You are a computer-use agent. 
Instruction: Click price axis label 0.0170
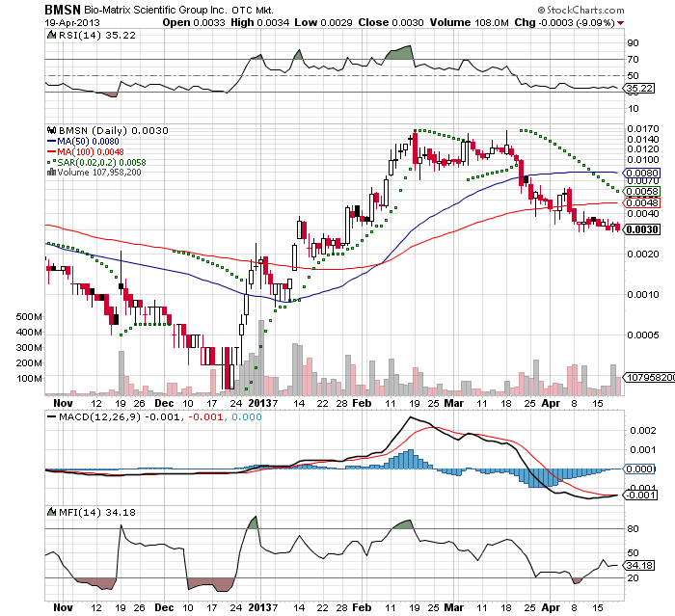click(x=643, y=129)
